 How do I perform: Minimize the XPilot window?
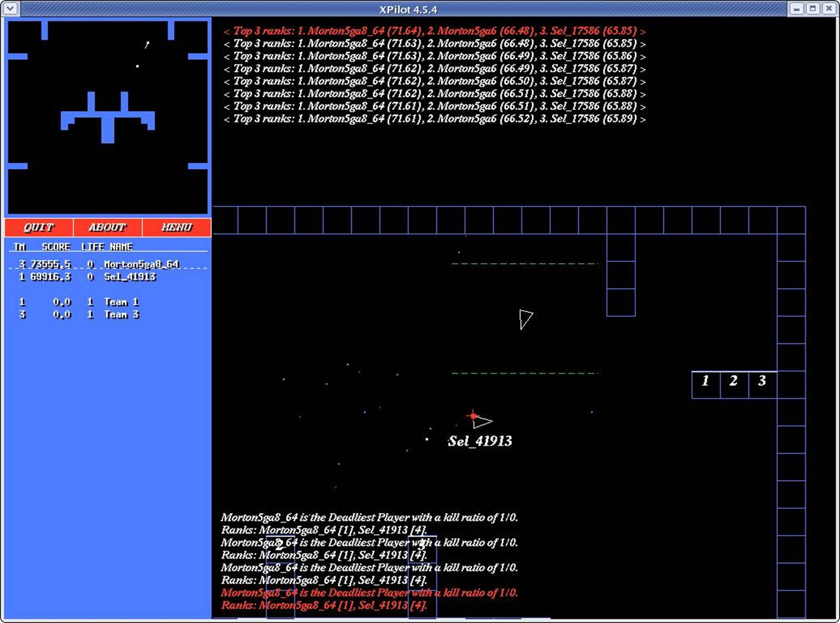796,8
